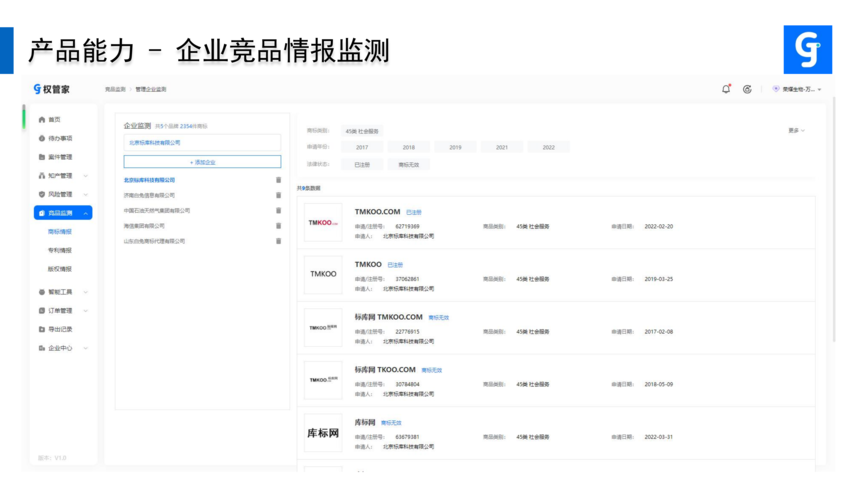The width and height of the screenshot is (860, 484).
Task: Click the 商标无效 tag beside 库标网 title
Action: [x=391, y=423]
